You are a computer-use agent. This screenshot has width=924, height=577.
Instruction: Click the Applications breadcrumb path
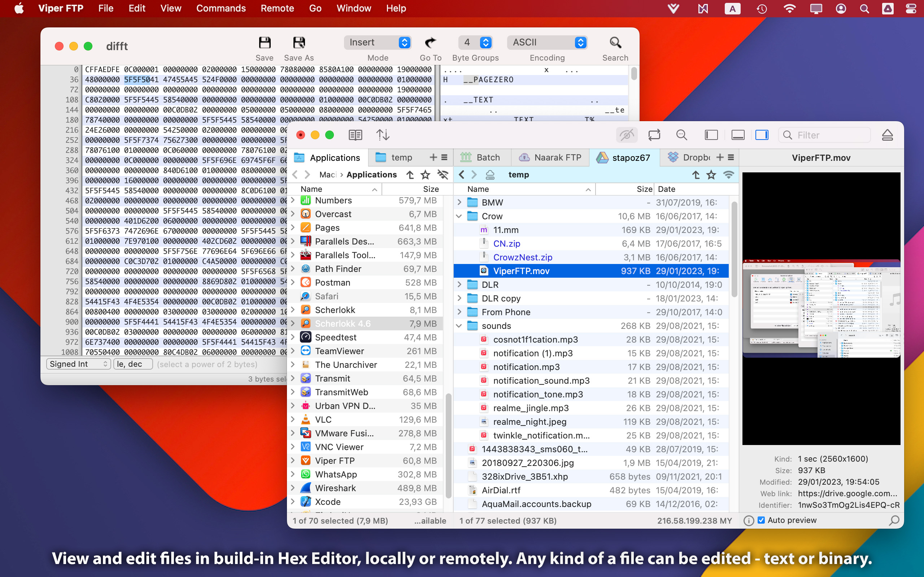[x=371, y=175]
